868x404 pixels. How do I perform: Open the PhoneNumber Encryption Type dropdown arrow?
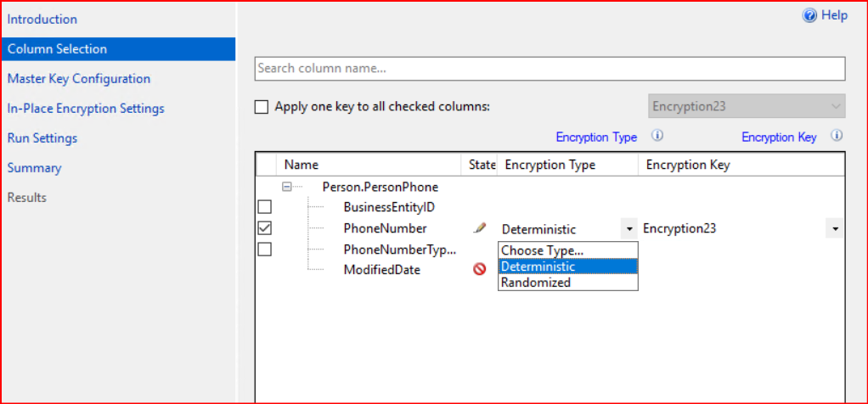(x=628, y=229)
